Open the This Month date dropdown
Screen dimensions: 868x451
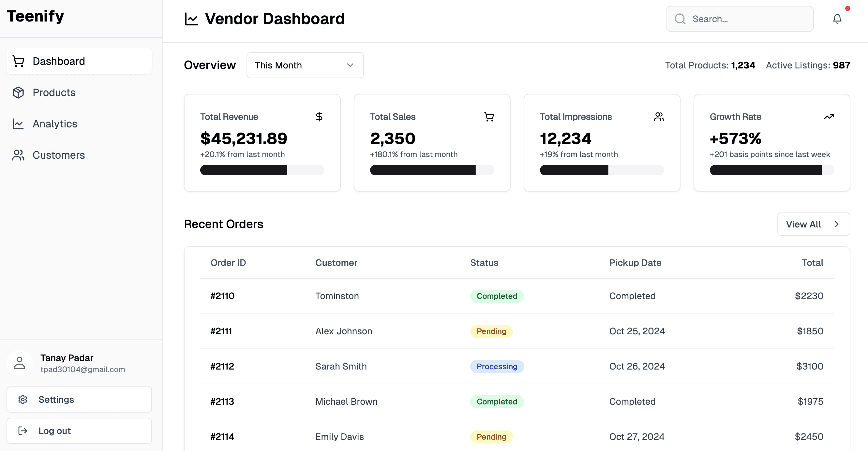pos(304,65)
